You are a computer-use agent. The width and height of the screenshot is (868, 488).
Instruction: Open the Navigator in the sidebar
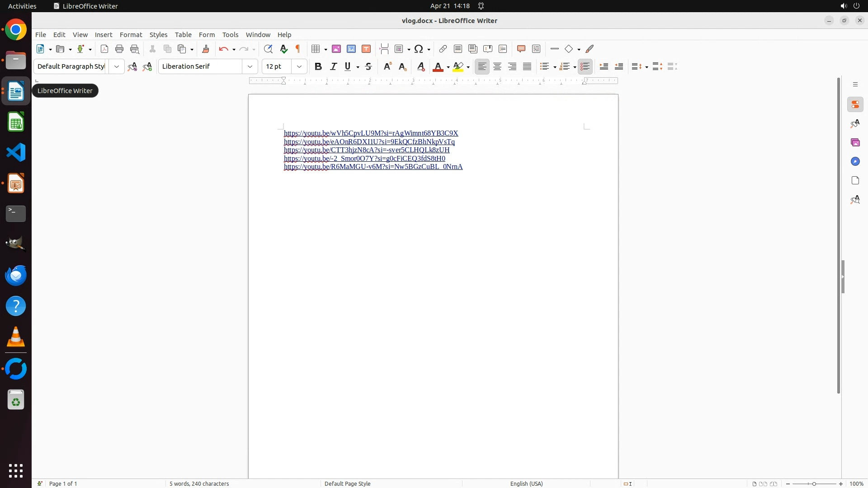[x=855, y=161]
